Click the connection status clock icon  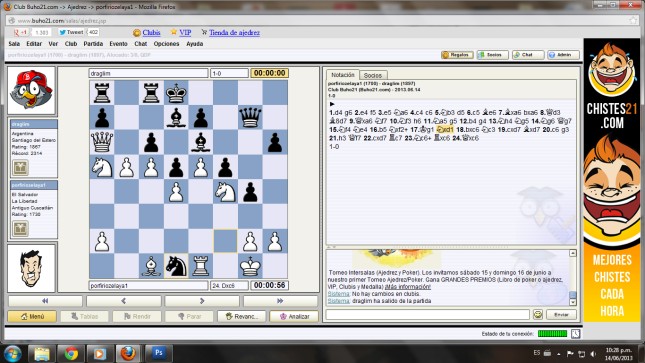575,334
